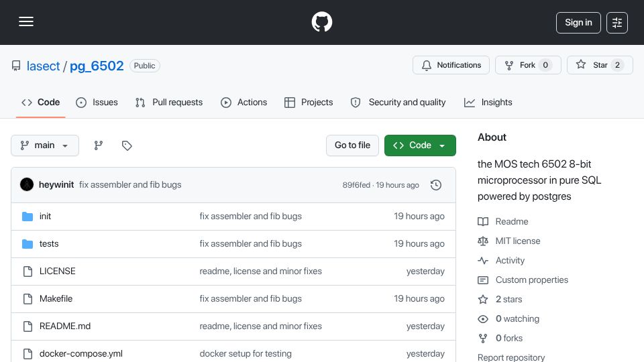
Task: Open commit message in Makefile row
Action: [250, 299]
